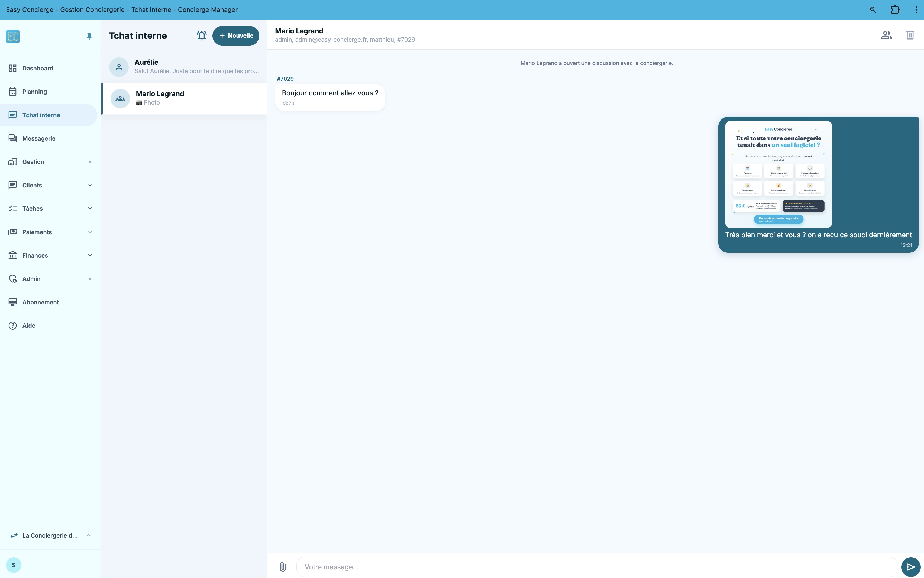Toggle the sidebar pin icon

point(89,37)
